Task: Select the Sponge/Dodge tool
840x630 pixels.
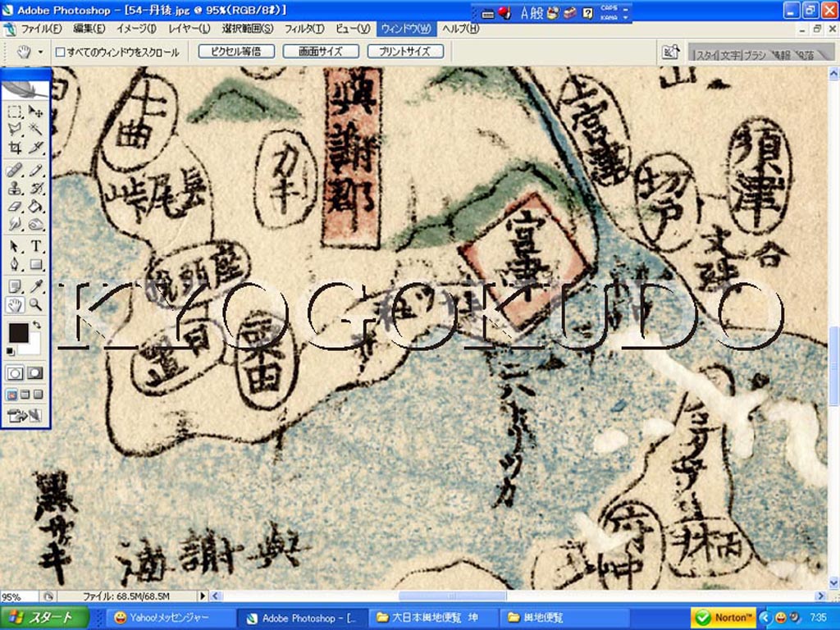Action: pyautogui.click(x=35, y=224)
